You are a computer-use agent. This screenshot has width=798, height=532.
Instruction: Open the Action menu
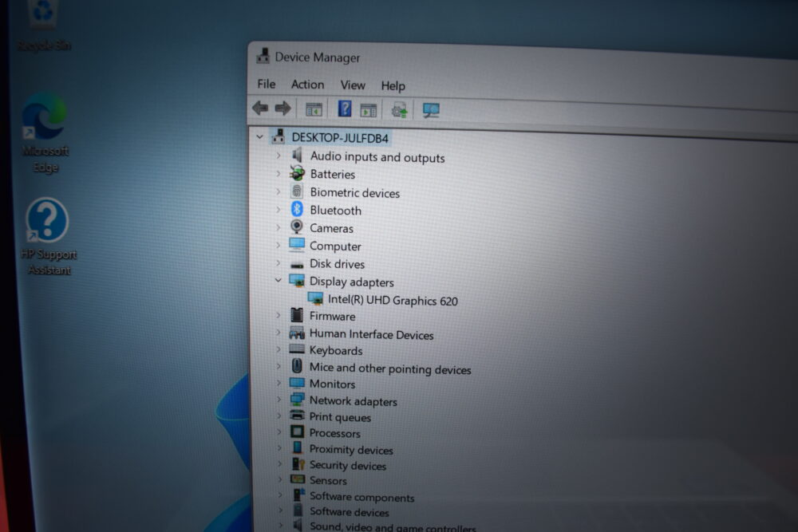(307, 85)
